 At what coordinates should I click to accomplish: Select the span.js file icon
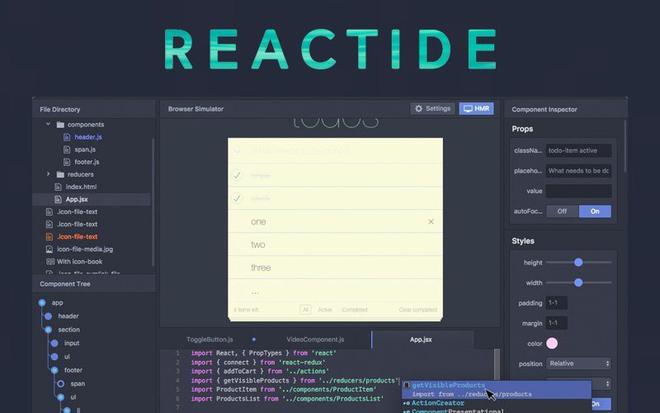pos(67,149)
